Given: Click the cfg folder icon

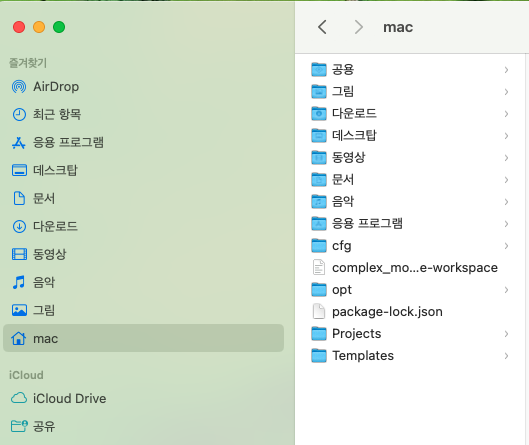Looking at the screenshot, I should point(319,246).
